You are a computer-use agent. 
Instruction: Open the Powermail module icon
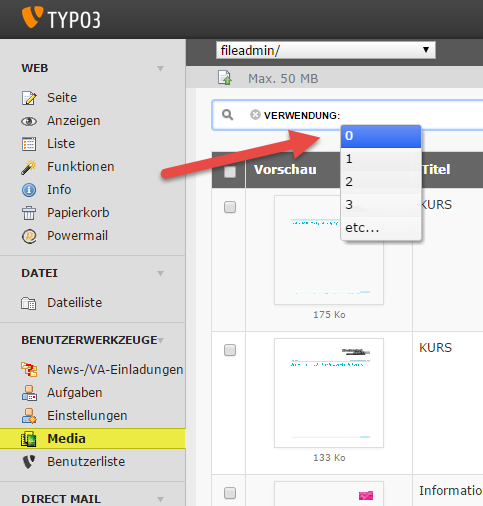[29, 236]
